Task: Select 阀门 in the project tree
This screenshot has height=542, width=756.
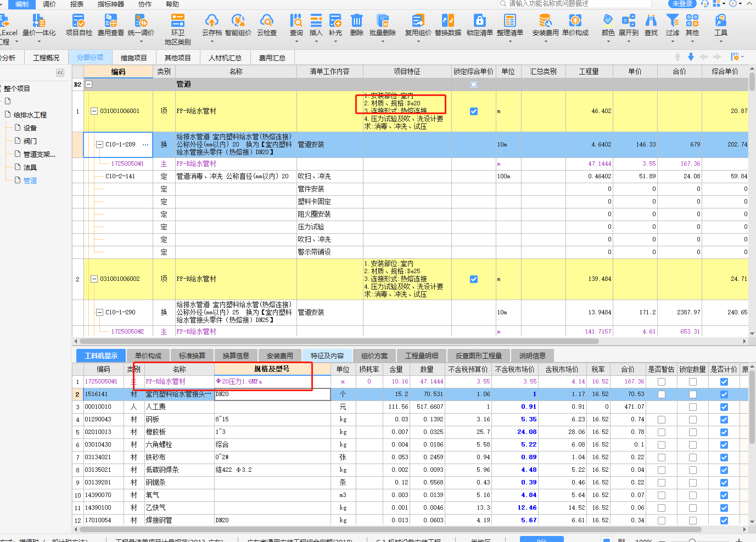Action: [30, 142]
